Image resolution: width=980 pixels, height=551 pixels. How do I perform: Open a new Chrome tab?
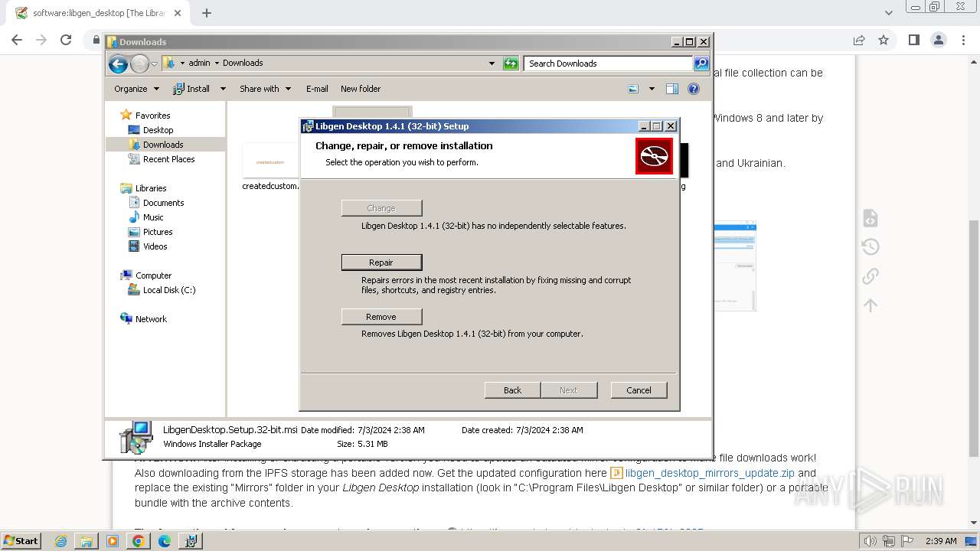click(207, 13)
